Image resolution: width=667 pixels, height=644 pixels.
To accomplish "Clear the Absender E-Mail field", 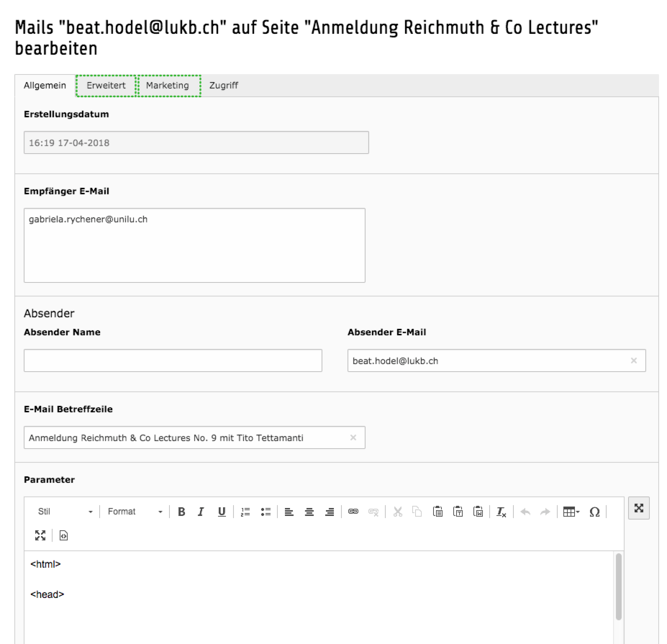I will tap(634, 360).
